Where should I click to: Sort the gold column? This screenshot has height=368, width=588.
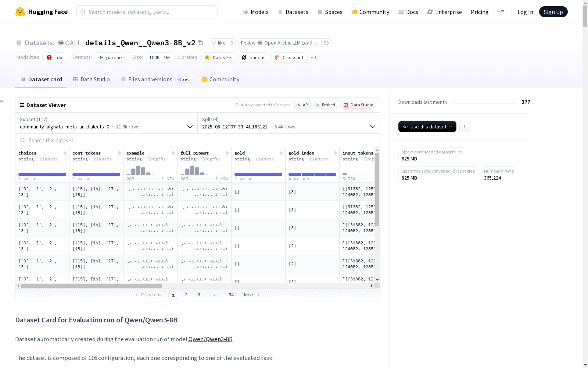(x=281, y=153)
